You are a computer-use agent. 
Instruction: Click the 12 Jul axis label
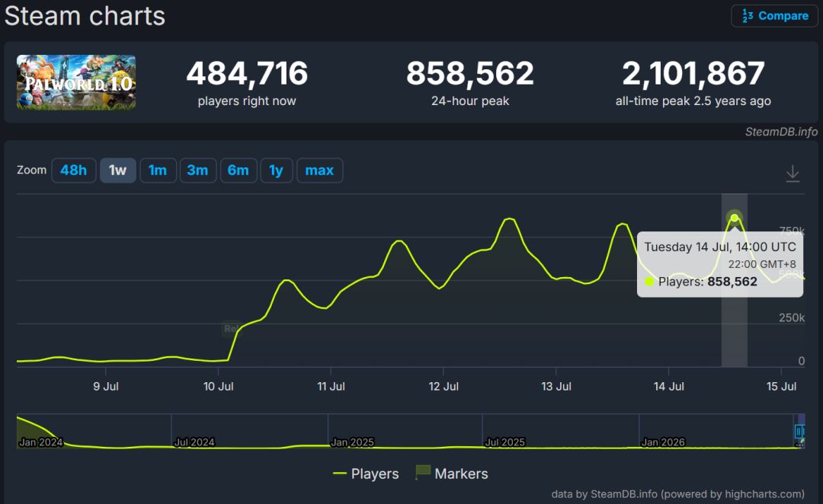click(x=444, y=387)
